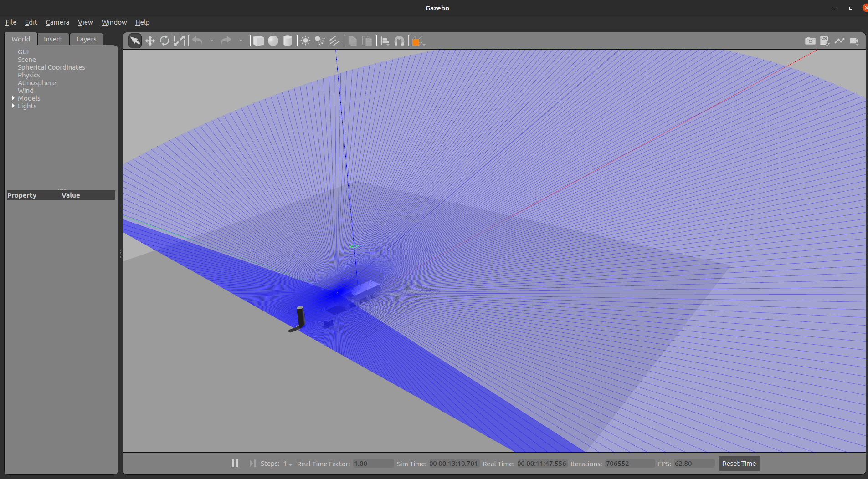The width and height of the screenshot is (868, 479).
Task: Select Physics in the world tree
Action: 29,75
